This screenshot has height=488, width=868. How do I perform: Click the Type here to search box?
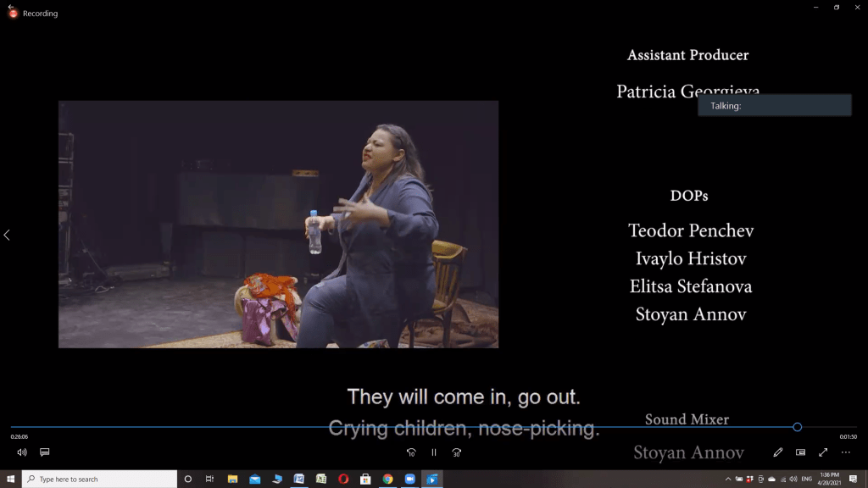[100, 479]
